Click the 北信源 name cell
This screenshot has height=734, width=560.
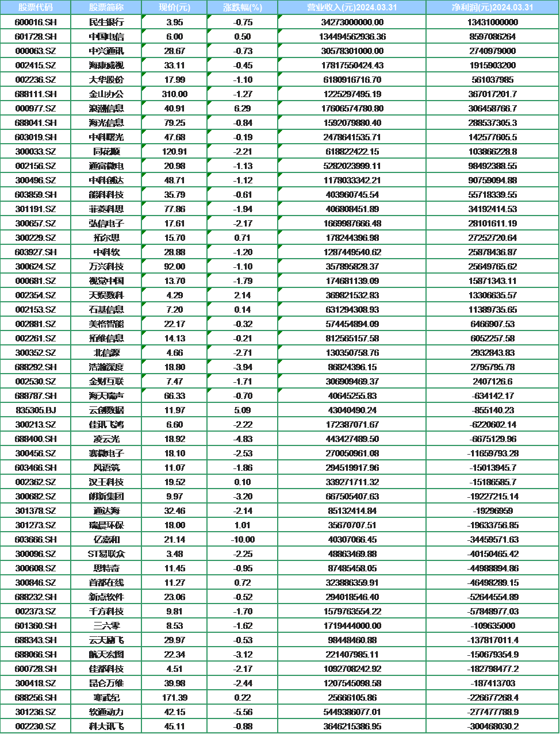click(106, 352)
